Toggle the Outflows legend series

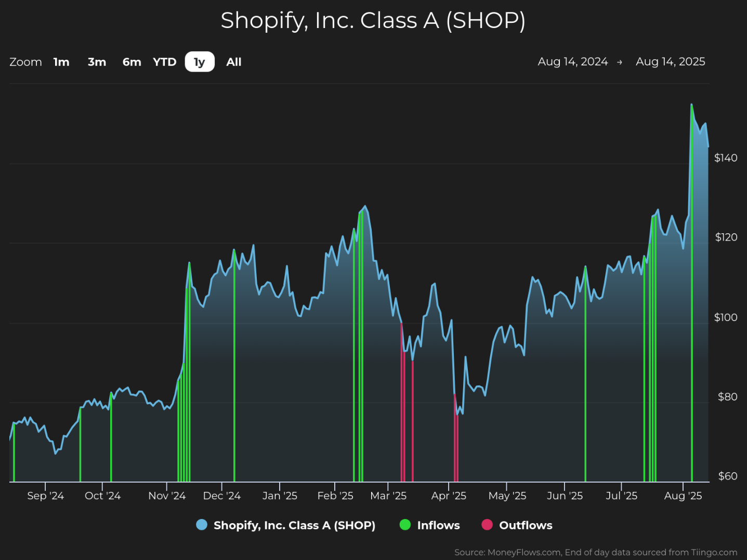(517, 525)
